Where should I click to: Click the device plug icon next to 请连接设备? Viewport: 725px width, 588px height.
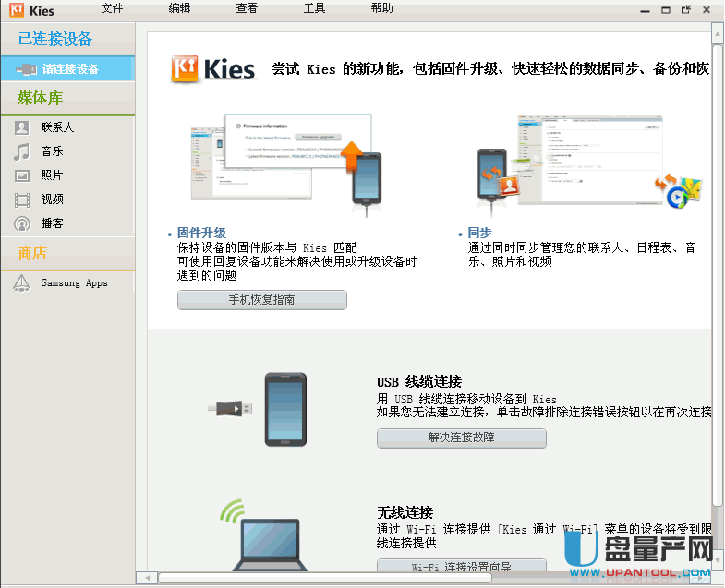(x=27, y=69)
